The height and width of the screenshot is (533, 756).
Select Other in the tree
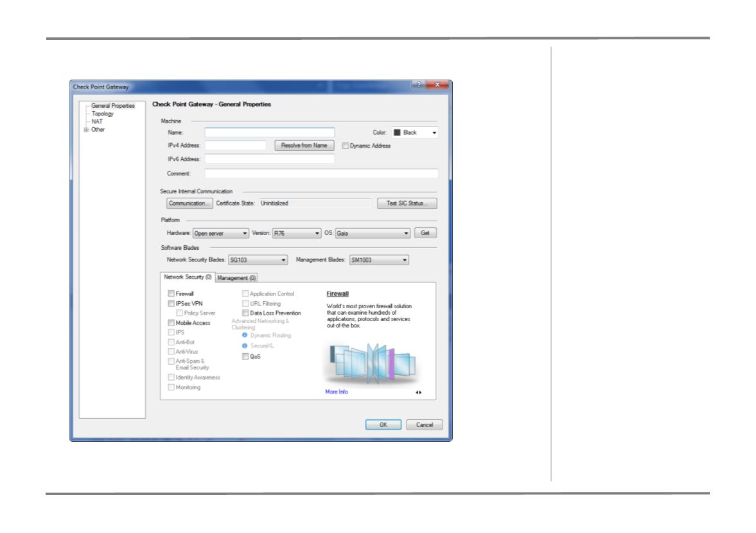point(98,130)
